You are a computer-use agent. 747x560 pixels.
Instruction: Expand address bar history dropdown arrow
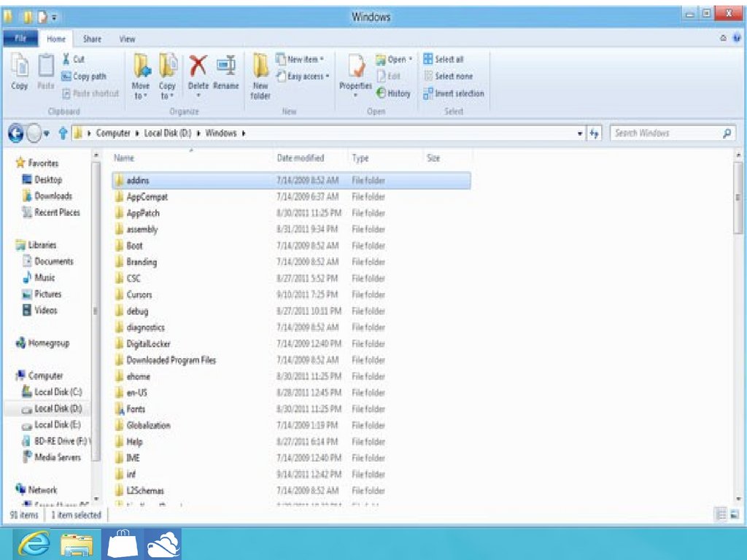(x=580, y=134)
